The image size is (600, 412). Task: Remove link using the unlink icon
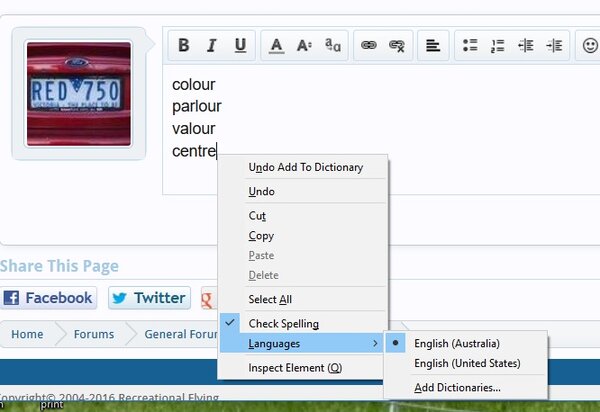pyautogui.click(x=397, y=45)
